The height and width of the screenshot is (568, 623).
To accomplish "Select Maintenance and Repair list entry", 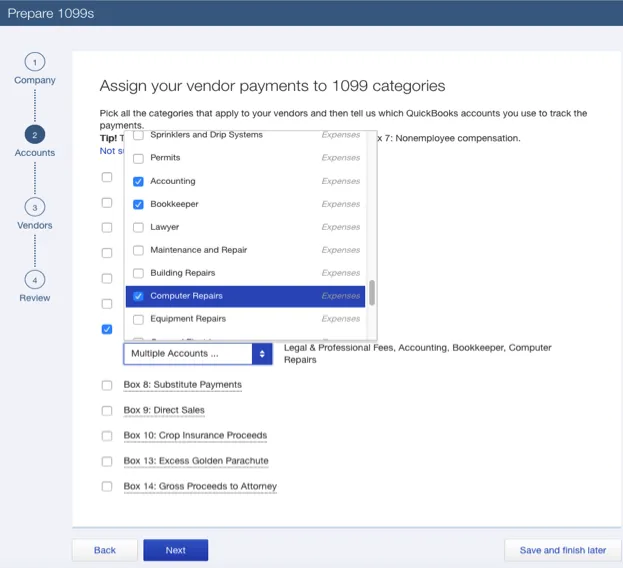I will tap(198, 250).
